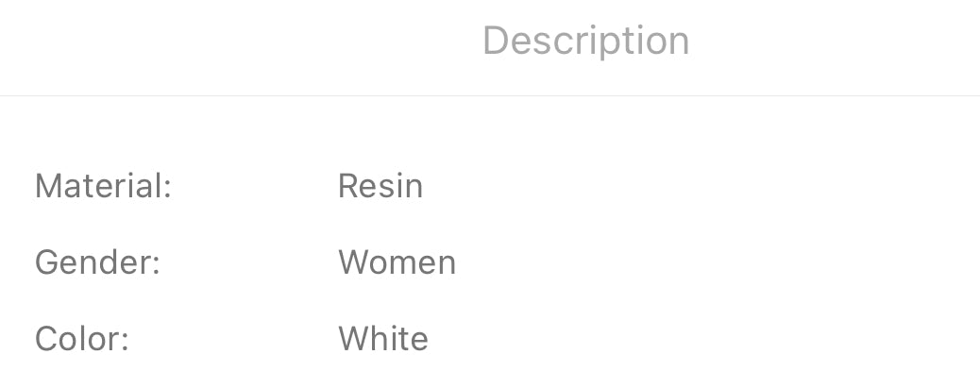Image resolution: width=980 pixels, height=388 pixels.
Task: Pick the value next to Gender
Action: coord(397,262)
